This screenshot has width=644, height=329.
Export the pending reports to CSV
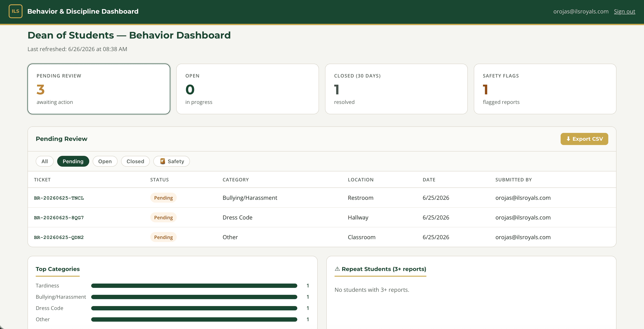584,139
